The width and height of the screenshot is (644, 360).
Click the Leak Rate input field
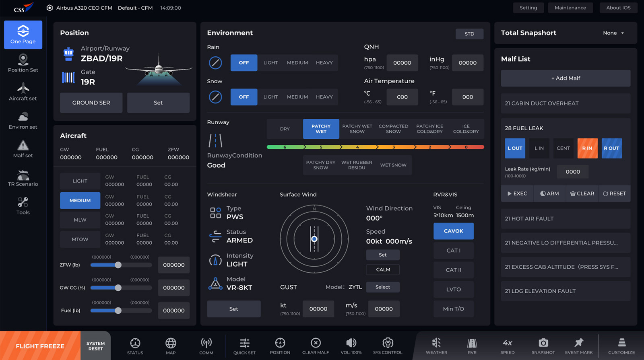(572, 172)
